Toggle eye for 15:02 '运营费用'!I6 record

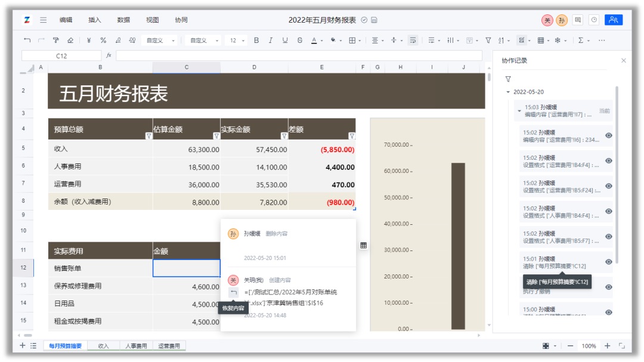tap(609, 135)
